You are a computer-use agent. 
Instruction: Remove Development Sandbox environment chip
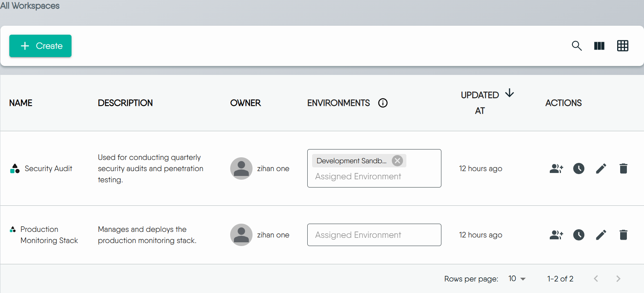pos(397,161)
